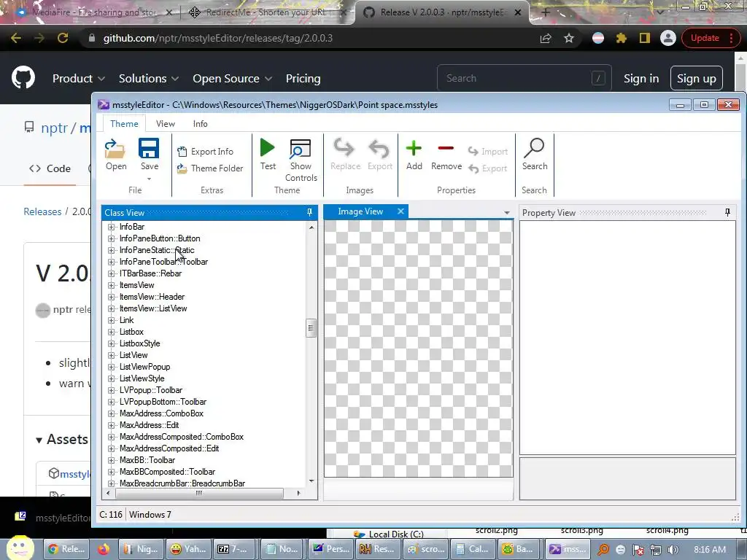The height and width of the screenshot is (560, 747).
Task: Click the Replace image icon
Action: (x=344, y=148)
